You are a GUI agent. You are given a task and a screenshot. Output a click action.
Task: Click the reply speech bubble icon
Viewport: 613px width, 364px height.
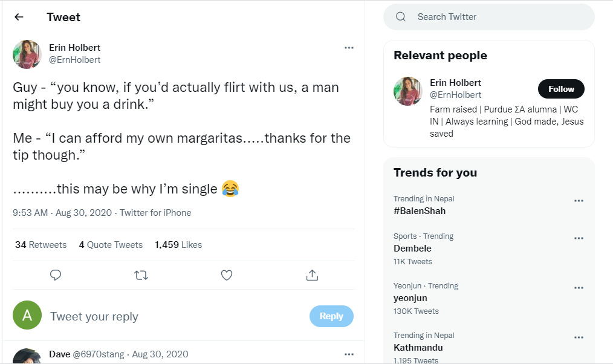click(56, 275)
